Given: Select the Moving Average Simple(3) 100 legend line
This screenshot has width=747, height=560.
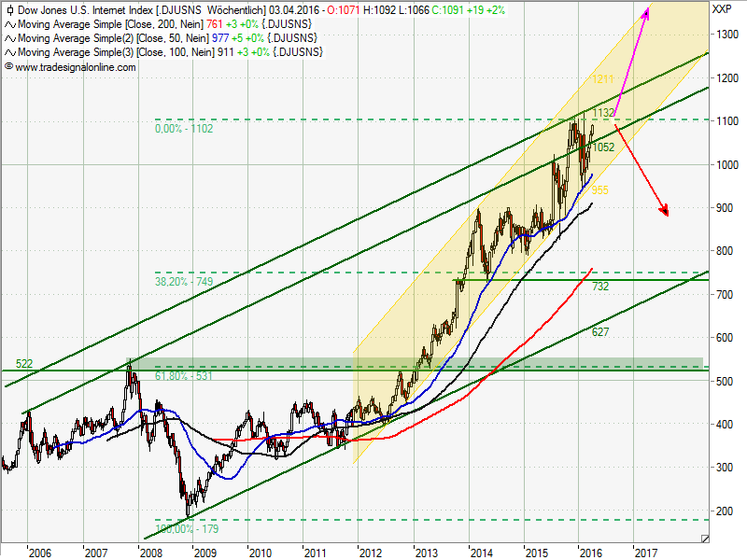Looking at the screenshot, I should tap(171, 52).
